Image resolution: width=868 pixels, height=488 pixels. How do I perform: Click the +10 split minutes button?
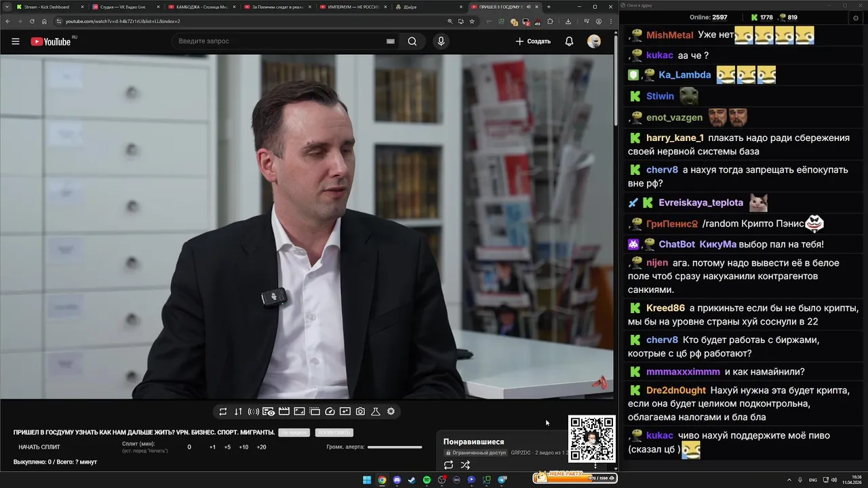coord(244,447)
